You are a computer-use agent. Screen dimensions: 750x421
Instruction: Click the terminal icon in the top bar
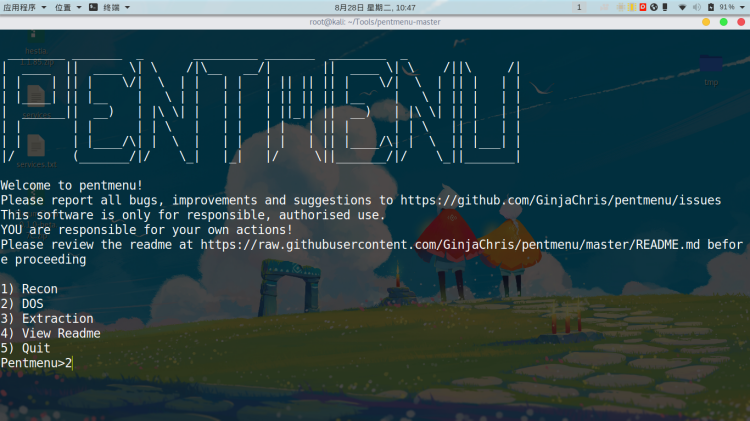93,7
